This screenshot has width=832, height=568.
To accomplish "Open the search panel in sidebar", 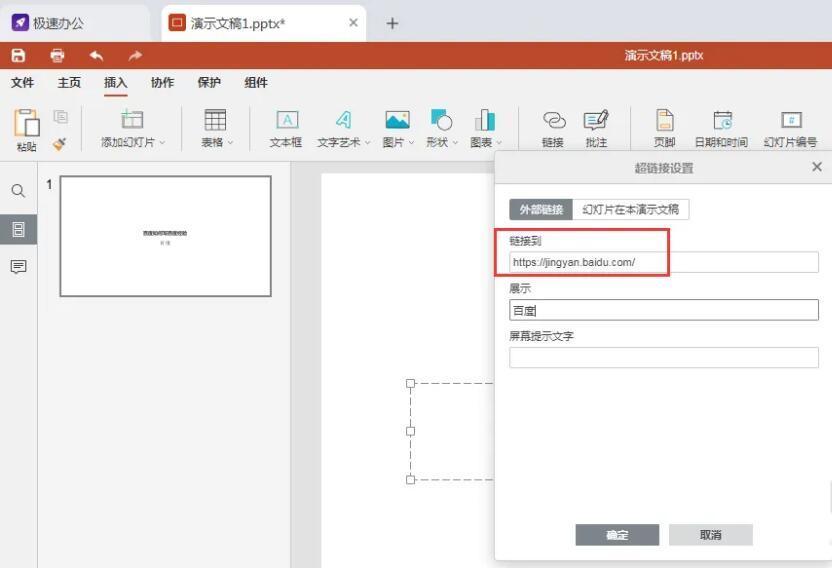I will (x=18, y=191).
